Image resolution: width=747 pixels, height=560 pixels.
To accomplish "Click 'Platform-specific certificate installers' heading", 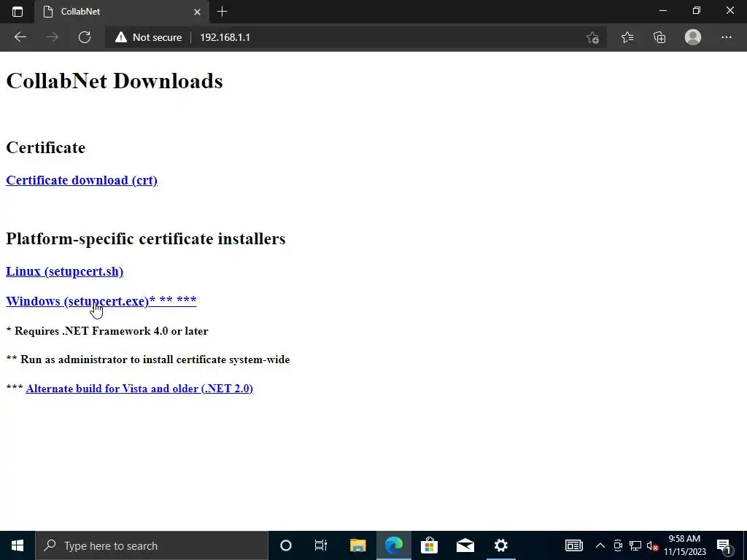I will click(x=146, y=238).
